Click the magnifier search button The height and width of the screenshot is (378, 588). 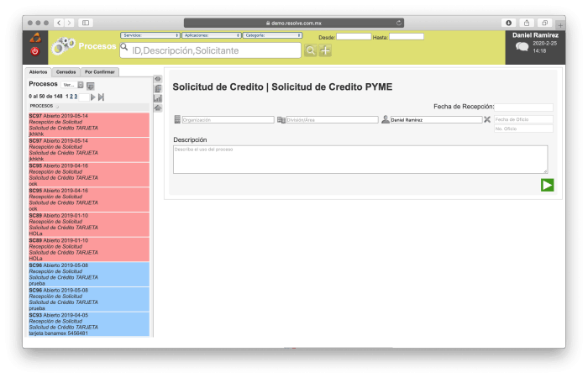311,51
